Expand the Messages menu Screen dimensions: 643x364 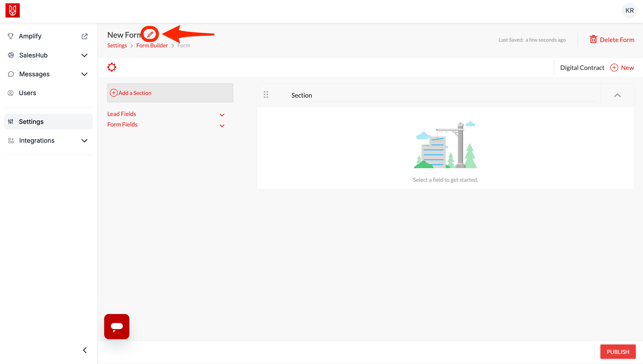84,74
